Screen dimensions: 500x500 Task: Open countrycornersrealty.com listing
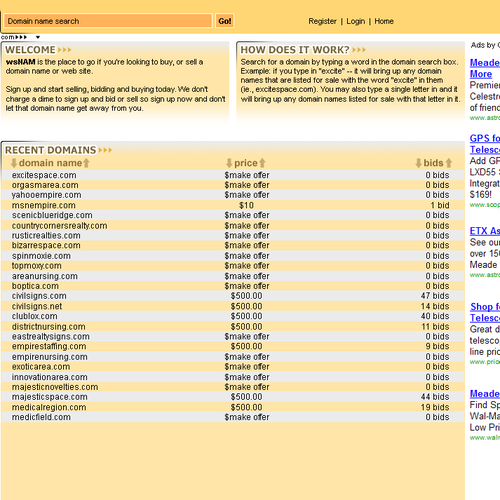59,226
